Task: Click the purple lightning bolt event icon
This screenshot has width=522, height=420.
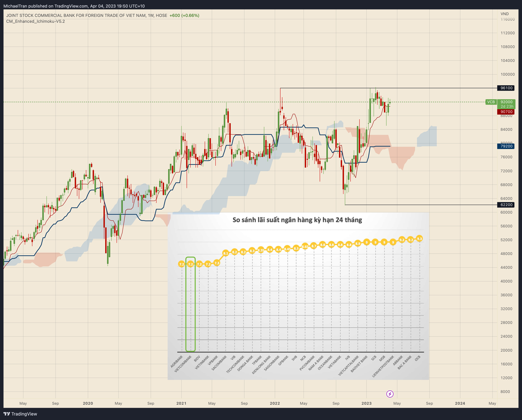Action: click(x=390, y=394)
